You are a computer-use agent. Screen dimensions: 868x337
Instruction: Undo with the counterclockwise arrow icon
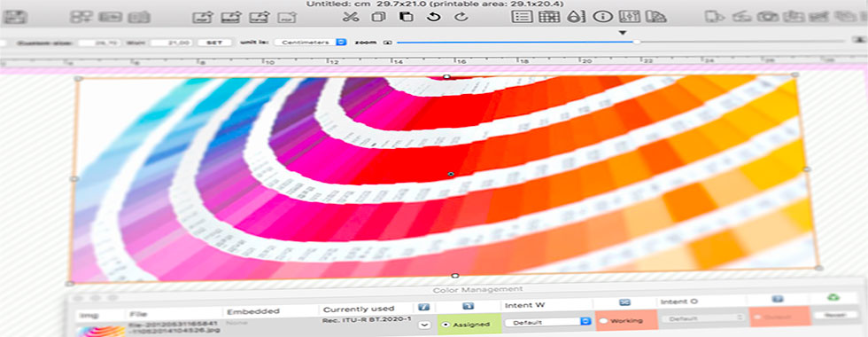tap(435, 17)
